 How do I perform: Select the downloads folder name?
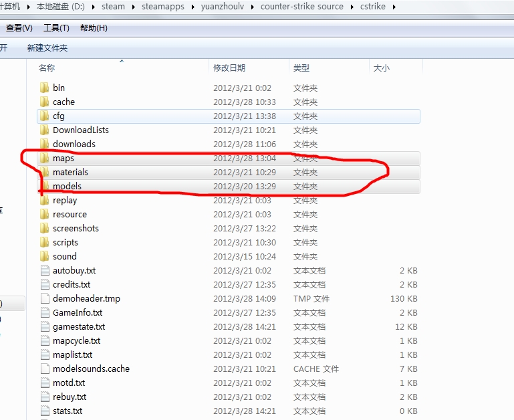(x=74, y=144)
